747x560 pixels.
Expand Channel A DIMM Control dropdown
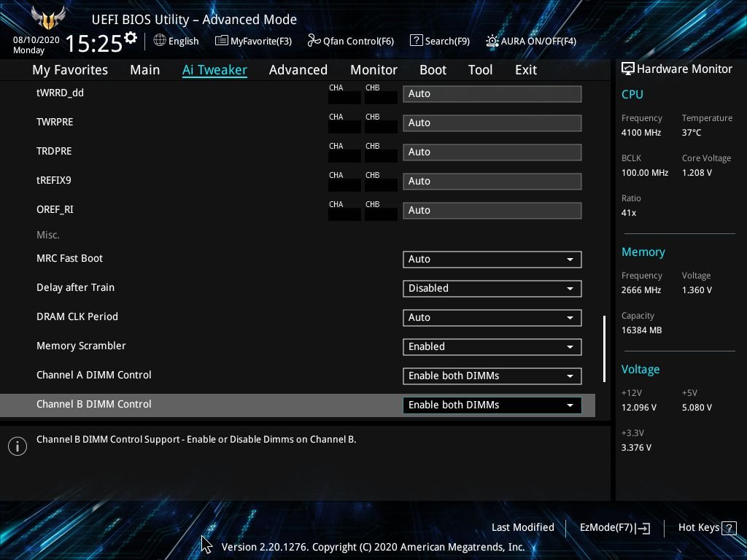(x=492, y=376)
